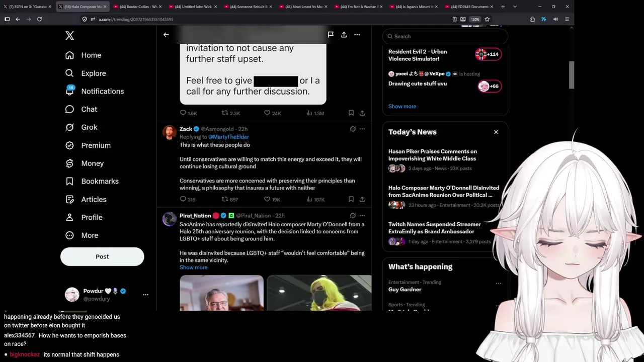Open Explore from the sidebar

tap(86, 73)
